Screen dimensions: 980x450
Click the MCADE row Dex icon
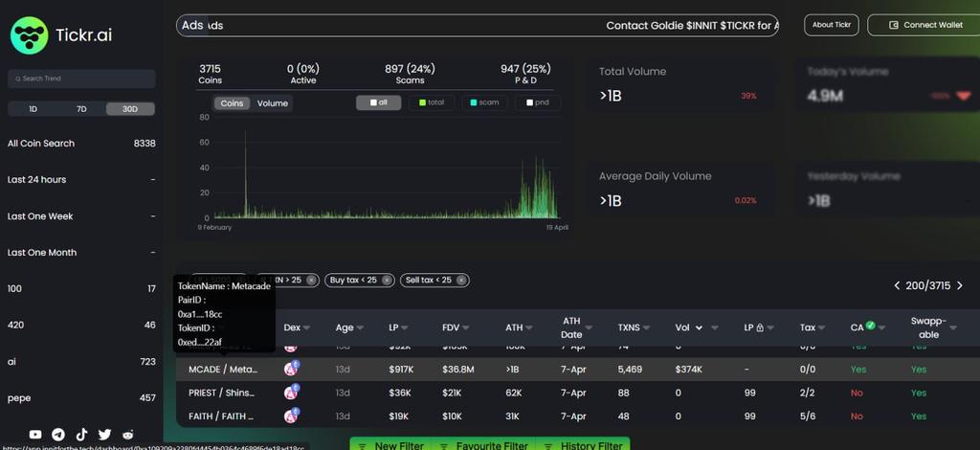(x=291, y=369)
